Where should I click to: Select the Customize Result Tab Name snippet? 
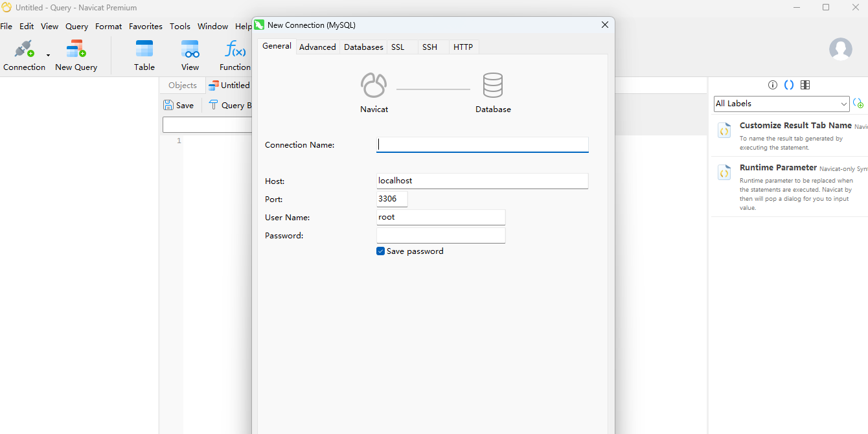[789, 136]
